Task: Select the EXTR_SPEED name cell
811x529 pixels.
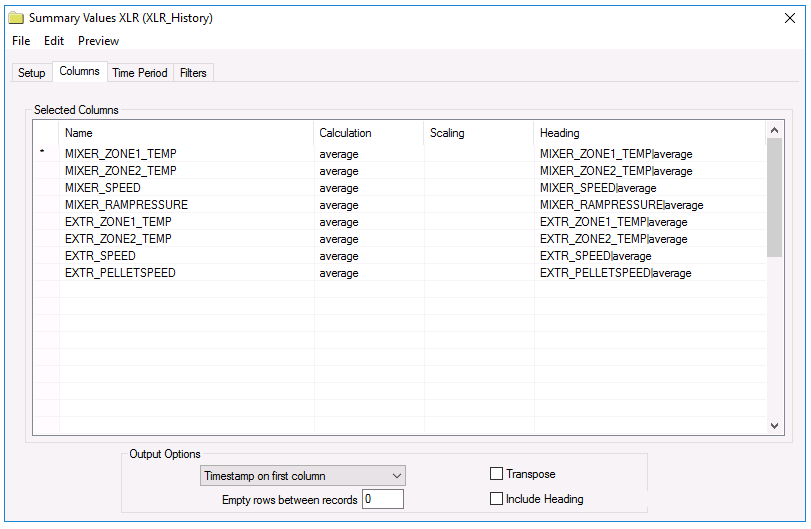Action: click(x=186, y=256)
